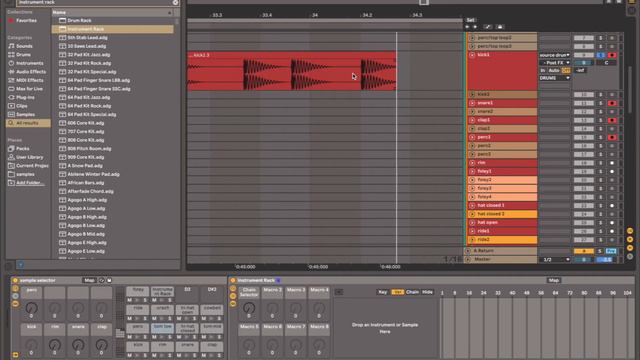This screenshot has height=360, width=640.
Task: Hide the zone editor
Action: (427, 292)
